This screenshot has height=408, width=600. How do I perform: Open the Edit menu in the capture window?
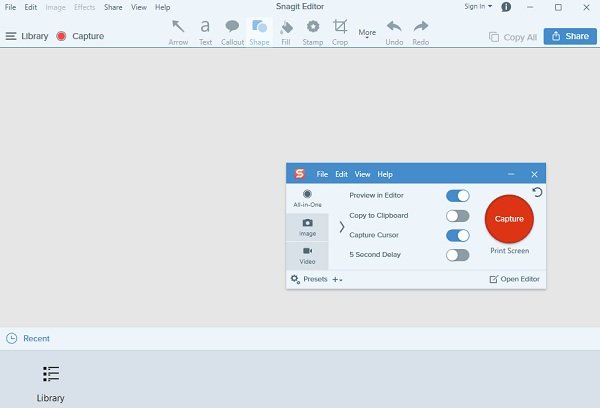click(341, 174)
